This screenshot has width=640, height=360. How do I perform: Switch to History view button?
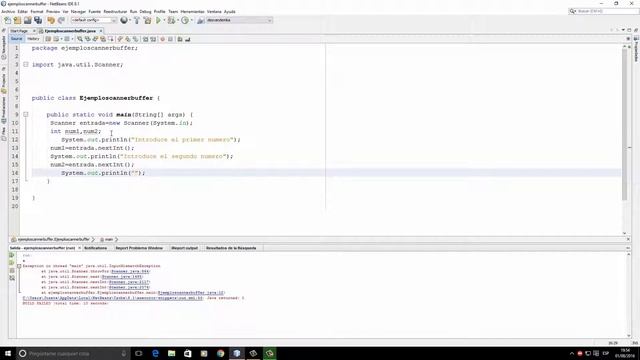[x=33, y=39]
